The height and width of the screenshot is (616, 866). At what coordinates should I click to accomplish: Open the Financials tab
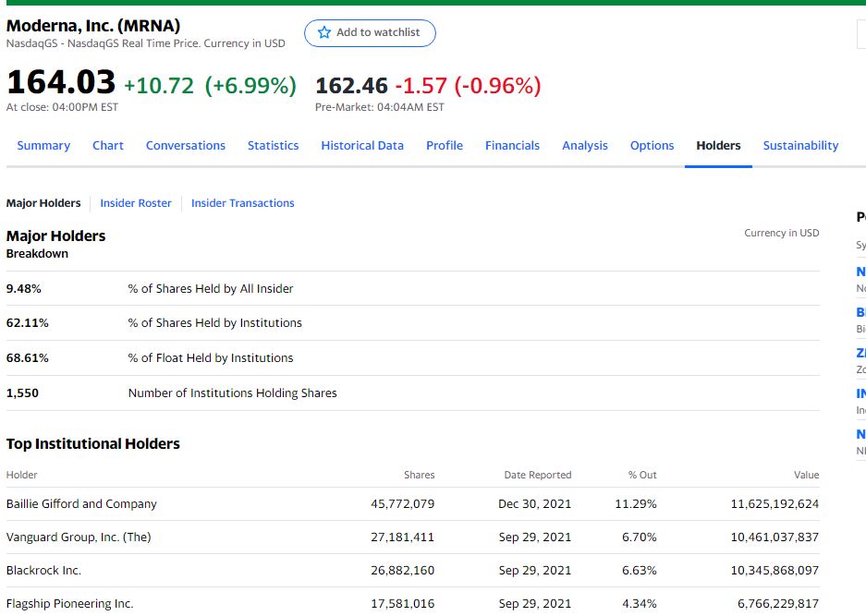pyautogui.click(x=513, y=146)
